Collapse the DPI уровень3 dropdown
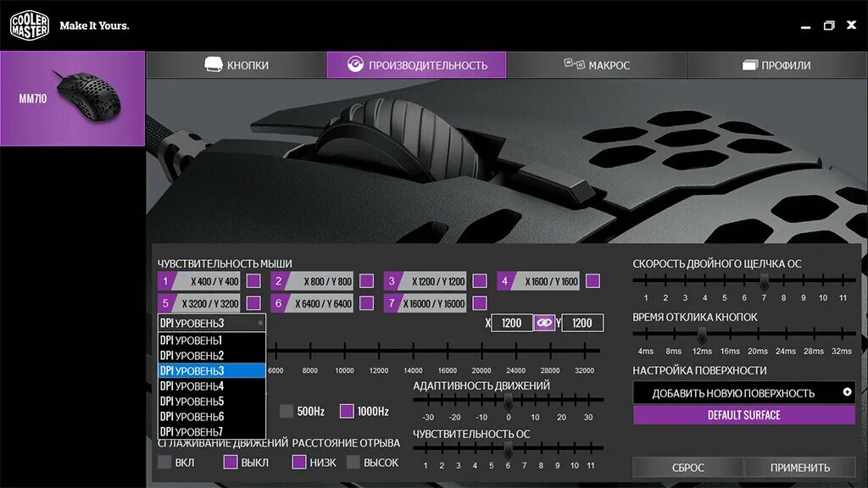 click(x=211, y=323)
